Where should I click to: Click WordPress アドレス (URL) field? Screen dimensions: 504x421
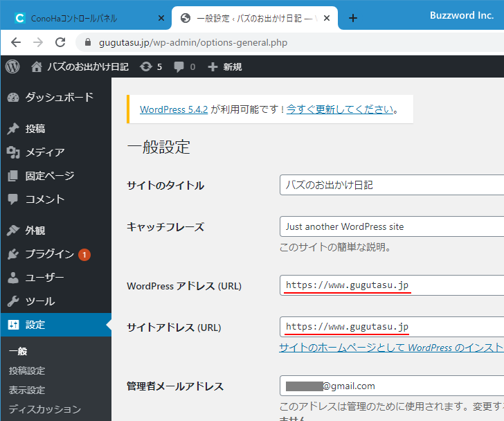(x=392, y=285)
